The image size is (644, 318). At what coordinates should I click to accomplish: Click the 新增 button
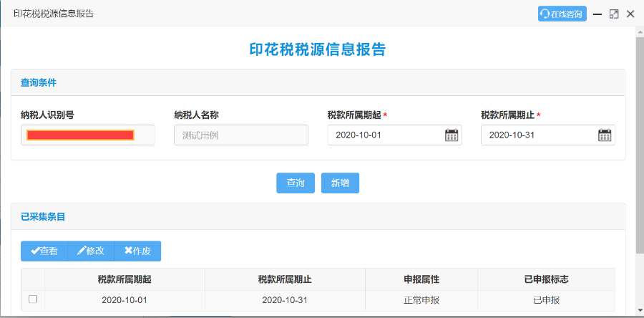[340, 183]
